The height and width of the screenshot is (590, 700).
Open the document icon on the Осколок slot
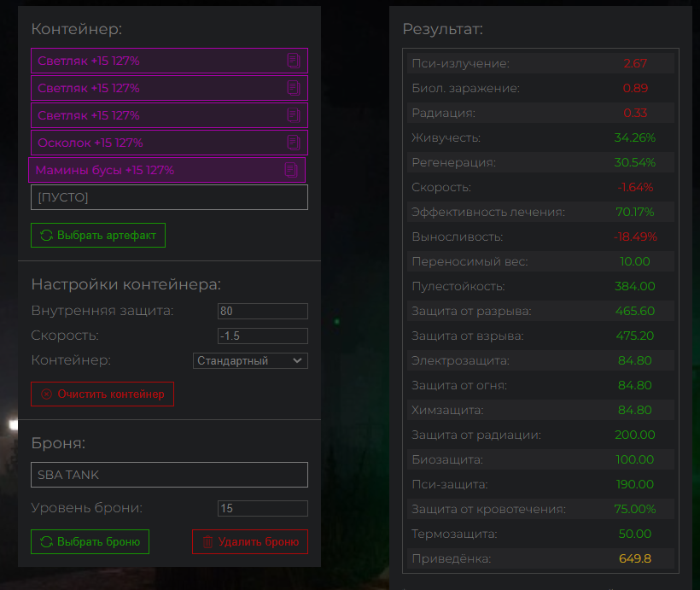[x=294, y=143]
